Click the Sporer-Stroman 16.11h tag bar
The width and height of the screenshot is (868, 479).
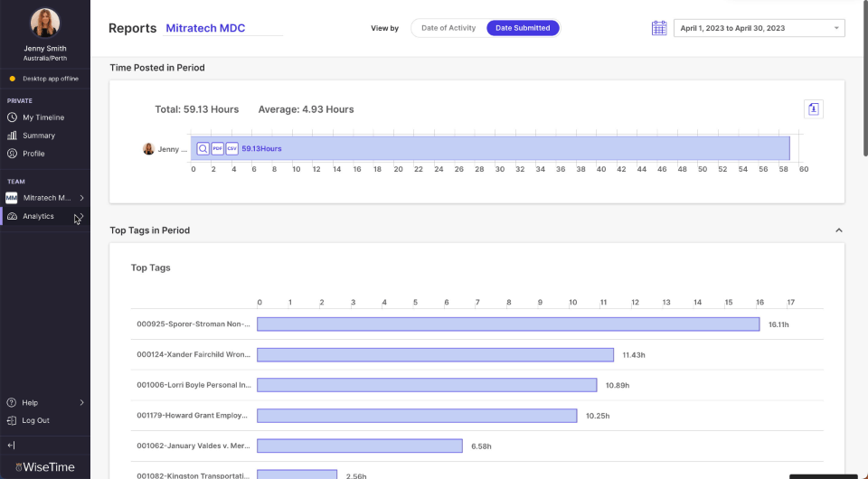click(508, 324)
